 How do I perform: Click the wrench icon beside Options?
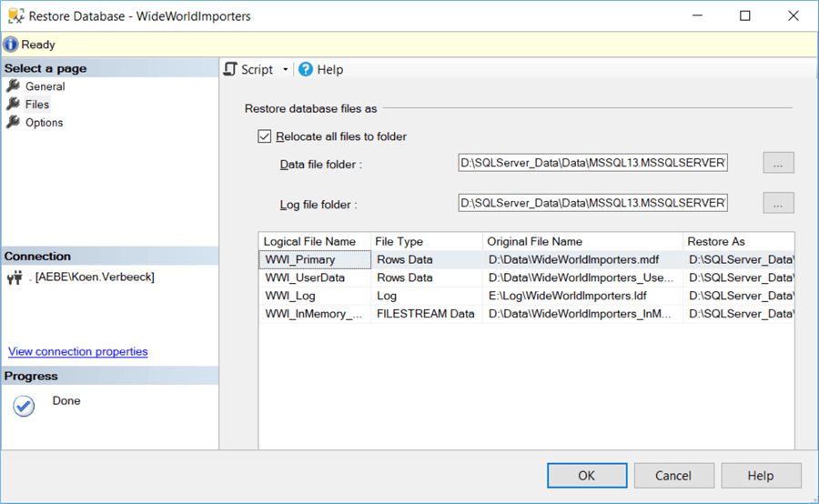(13, 122)
